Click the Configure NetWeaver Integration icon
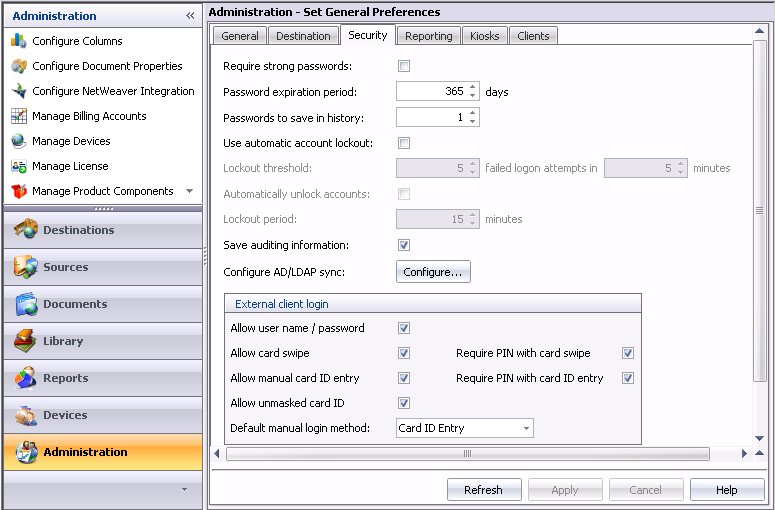Screen dimensions: 775x510 click(x=19, y=91)
